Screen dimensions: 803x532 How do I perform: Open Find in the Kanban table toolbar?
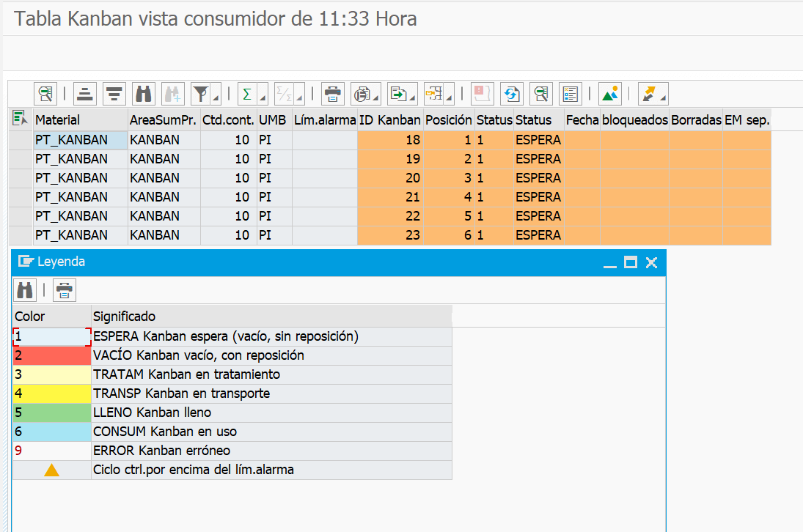click(x=144, y=94)
